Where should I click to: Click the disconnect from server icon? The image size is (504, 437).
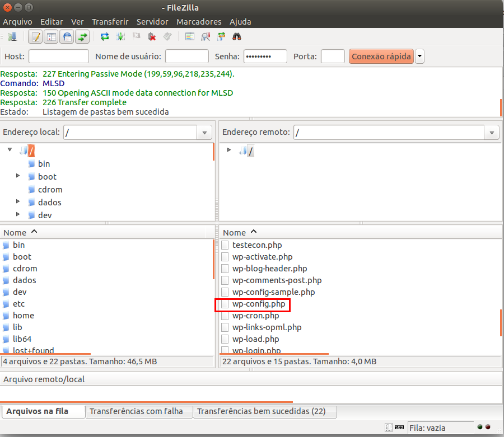pyautogui.click(x=151, y=37)
